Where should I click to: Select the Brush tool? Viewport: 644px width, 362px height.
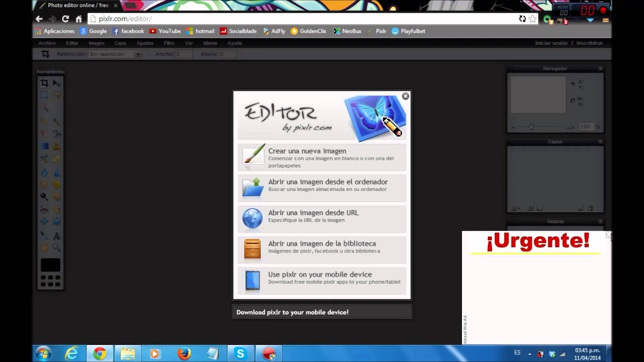pyautogui.click(x=56, y=122)
